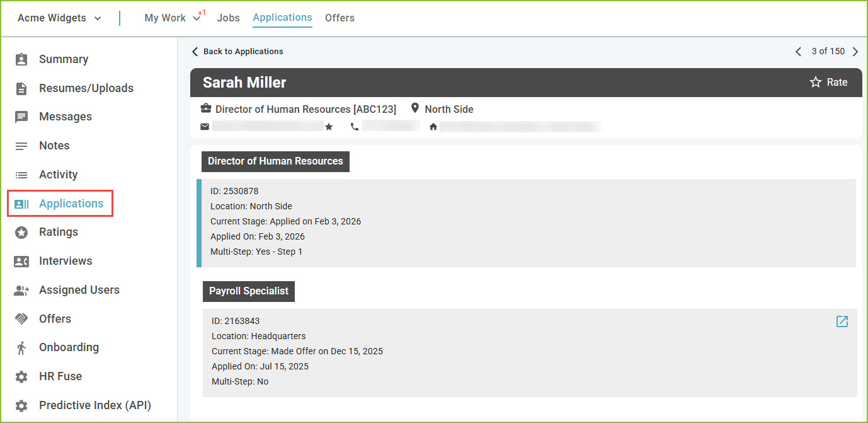
Task: Click the Predictive Index gear icon
Action: click(21, 405)
